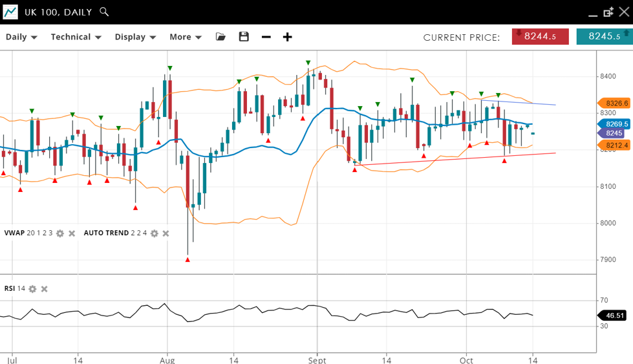Remove the RSI indicator

click(x=45, y=289)
